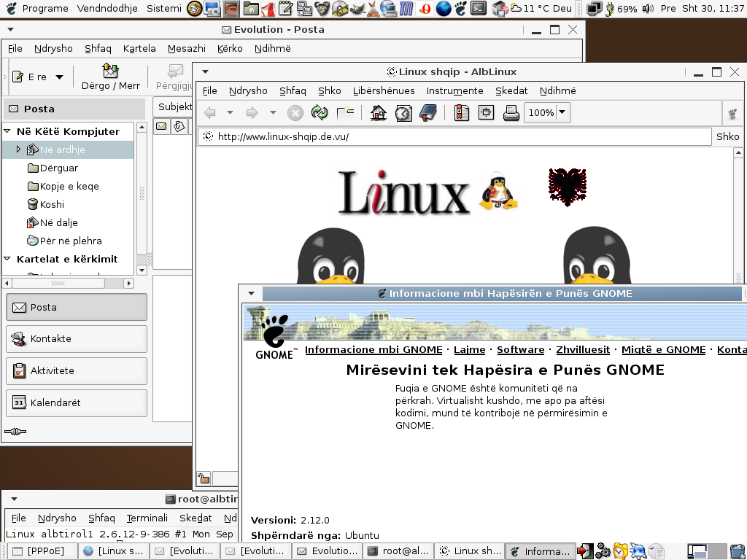Open Libërshënues menu in the browser
Image resolution: width=747 pixels, height=560 pixels.
point(384,90)
